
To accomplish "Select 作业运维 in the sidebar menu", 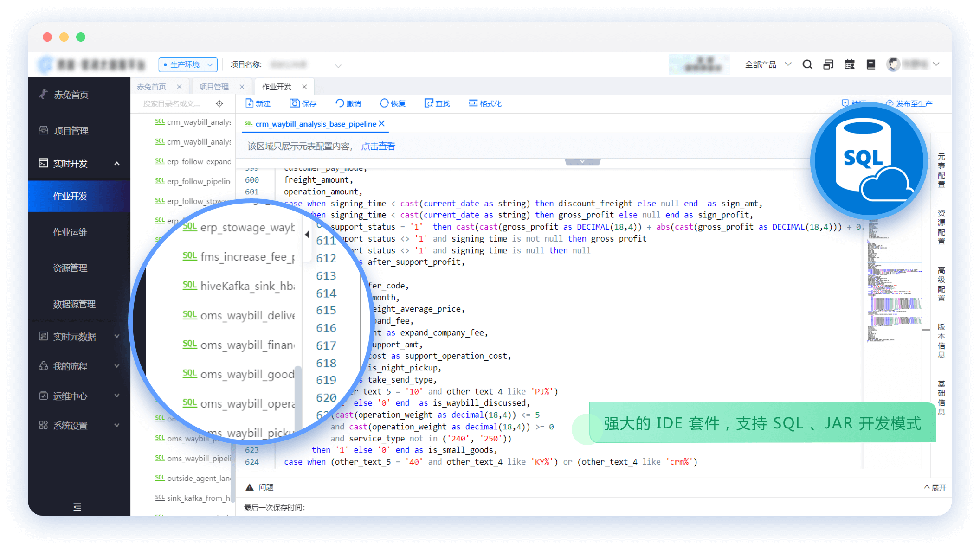I will (70, 232).
